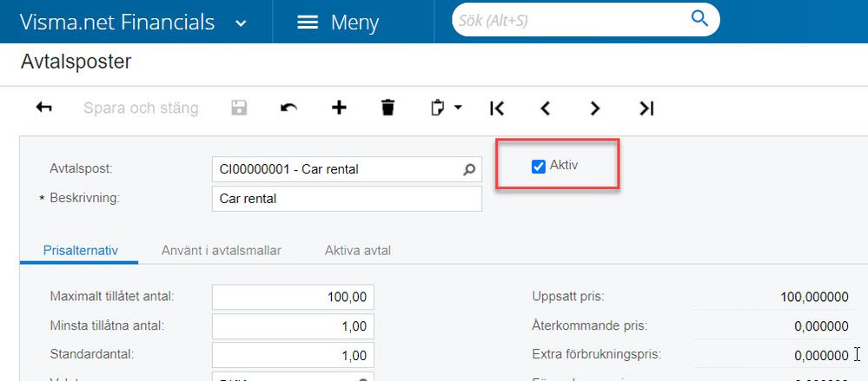
Task: Click the trash can delete icon
Action: click(388, 108)
